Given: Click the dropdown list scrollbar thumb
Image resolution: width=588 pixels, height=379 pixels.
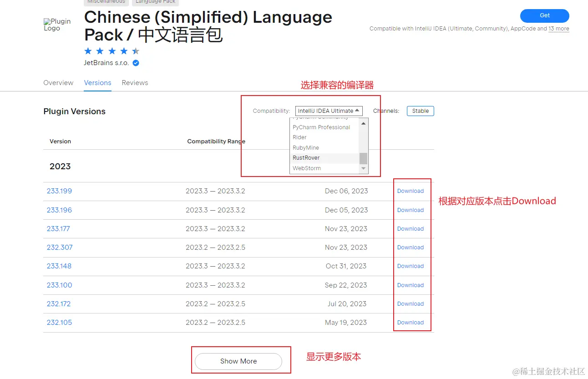Looking at the screenshot, I should [363, 158].
